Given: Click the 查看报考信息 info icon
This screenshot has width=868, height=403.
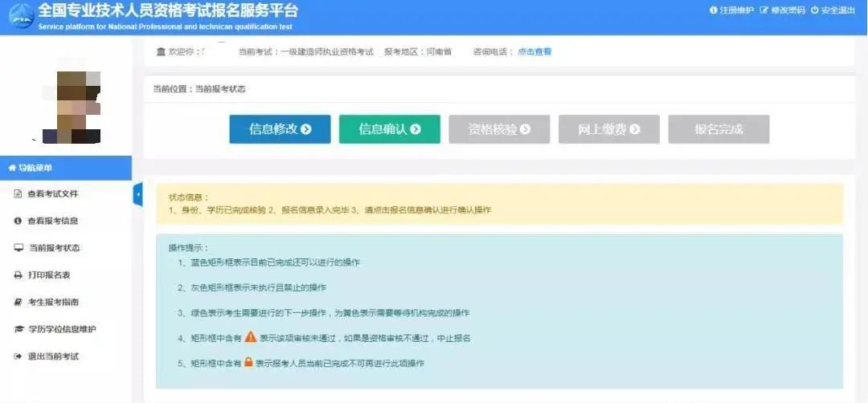Looking at the screenshot, I should coord(18,221).
